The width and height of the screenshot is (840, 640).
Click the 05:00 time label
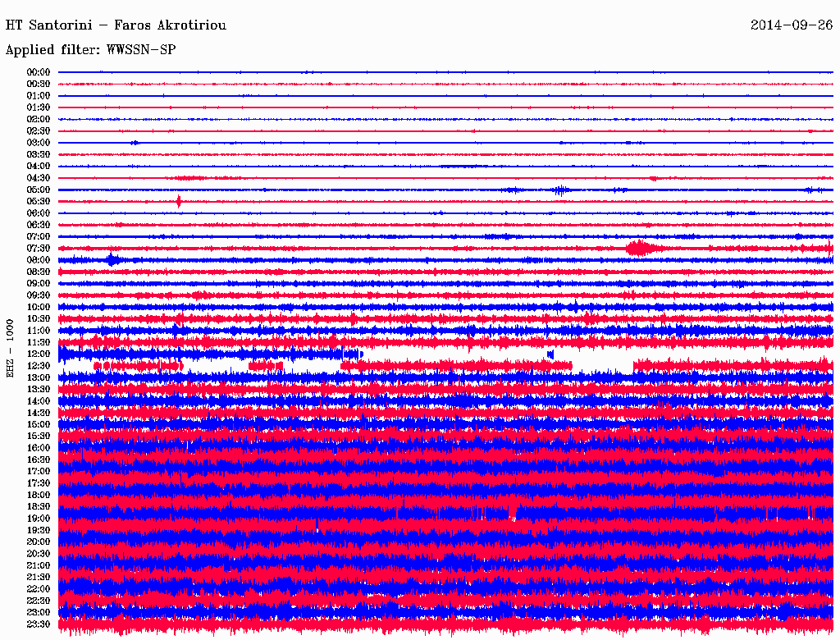click(38, 190)
